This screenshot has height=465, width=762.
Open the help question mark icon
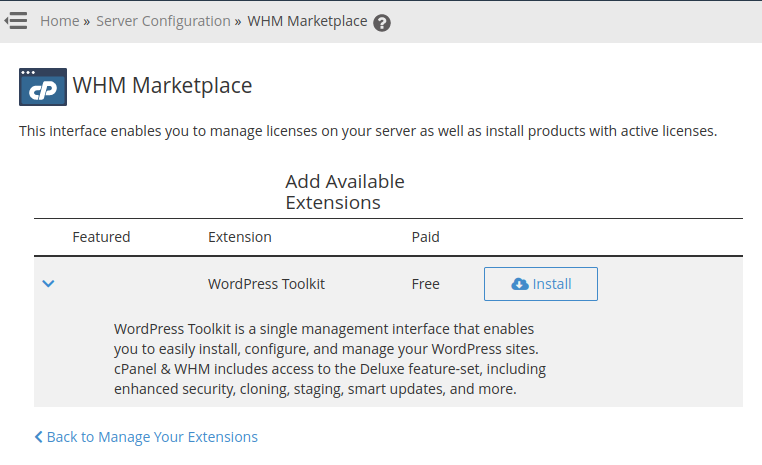(x=382, y=23)
